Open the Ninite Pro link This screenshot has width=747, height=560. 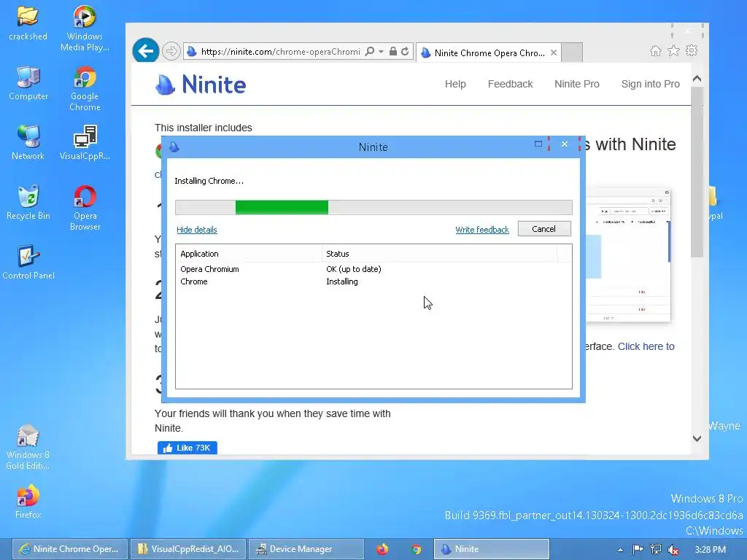(577, 84)
